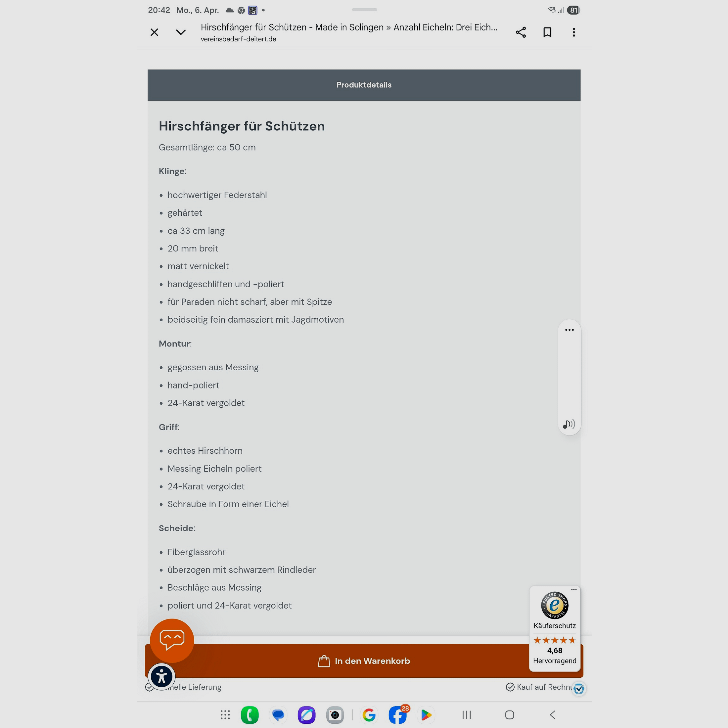Tap the Kauf auf Rechnung checkmark label
This screenshot has height=728, width=728.
pos(539,687)
